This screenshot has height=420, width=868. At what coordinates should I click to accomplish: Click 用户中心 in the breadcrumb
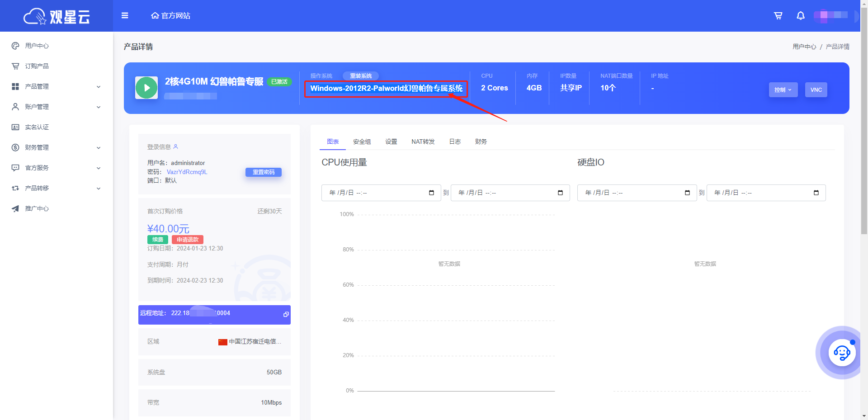coord(804,47)
